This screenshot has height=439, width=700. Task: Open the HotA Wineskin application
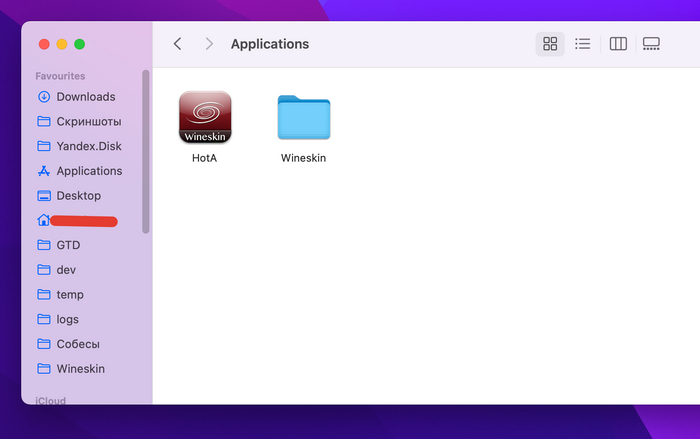coord(204,118)
